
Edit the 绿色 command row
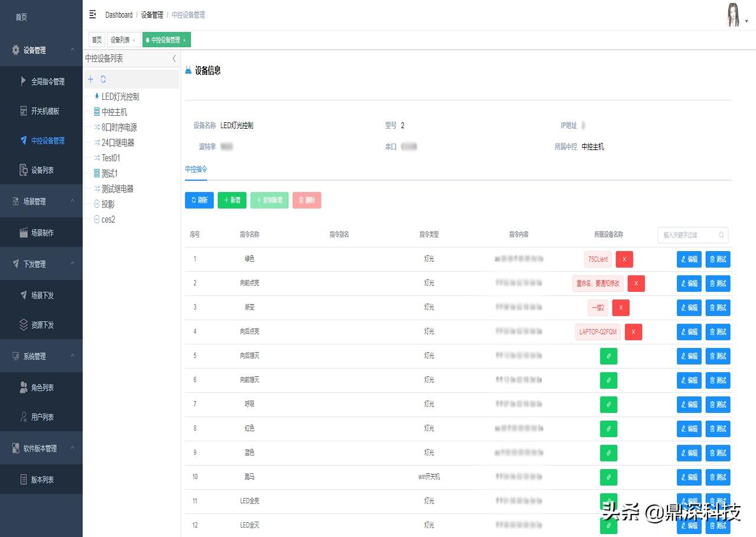click(689, 259)
